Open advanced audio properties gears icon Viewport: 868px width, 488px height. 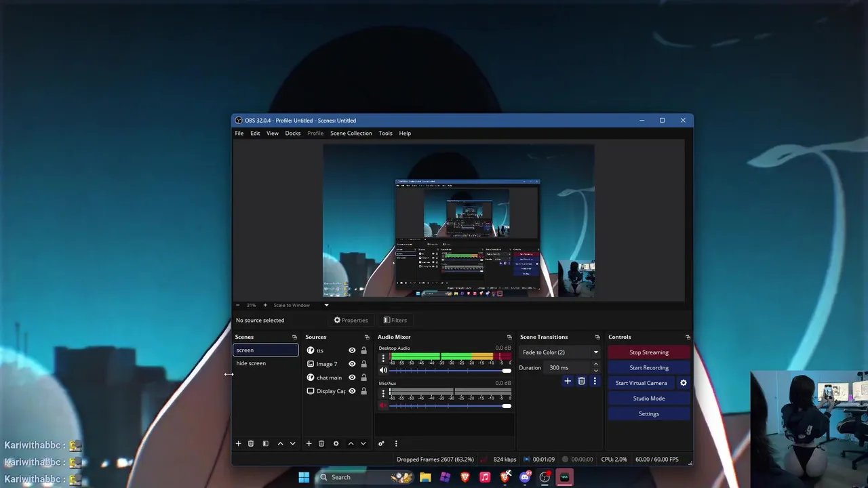click(381, 443)
